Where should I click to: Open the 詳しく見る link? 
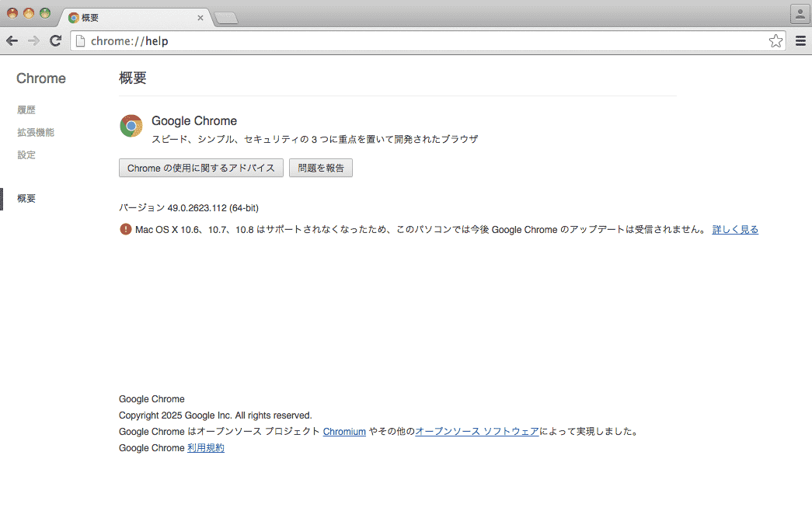pos(735,229)
